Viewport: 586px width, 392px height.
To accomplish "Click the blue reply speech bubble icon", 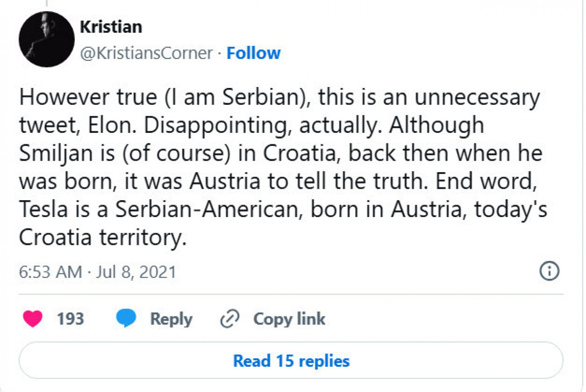I will point(126,319).
